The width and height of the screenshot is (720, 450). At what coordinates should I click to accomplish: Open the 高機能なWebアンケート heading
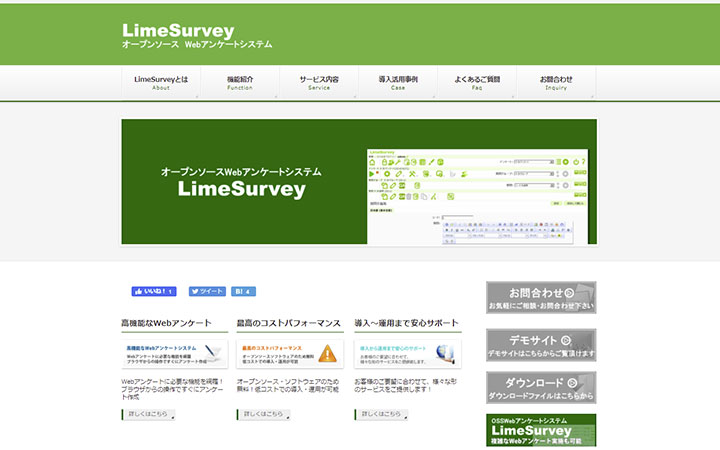tap(166, 323)
